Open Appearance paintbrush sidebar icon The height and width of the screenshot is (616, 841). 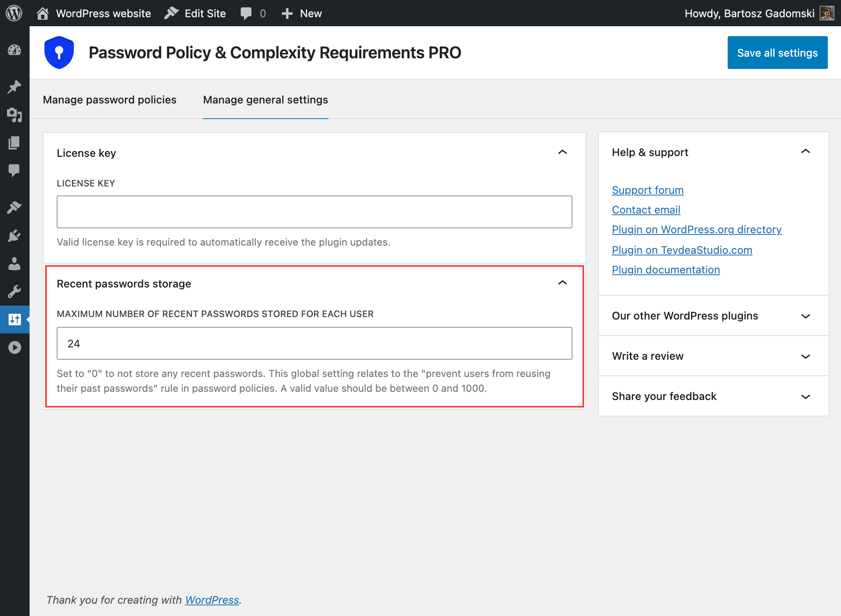(x=14, y=207)
